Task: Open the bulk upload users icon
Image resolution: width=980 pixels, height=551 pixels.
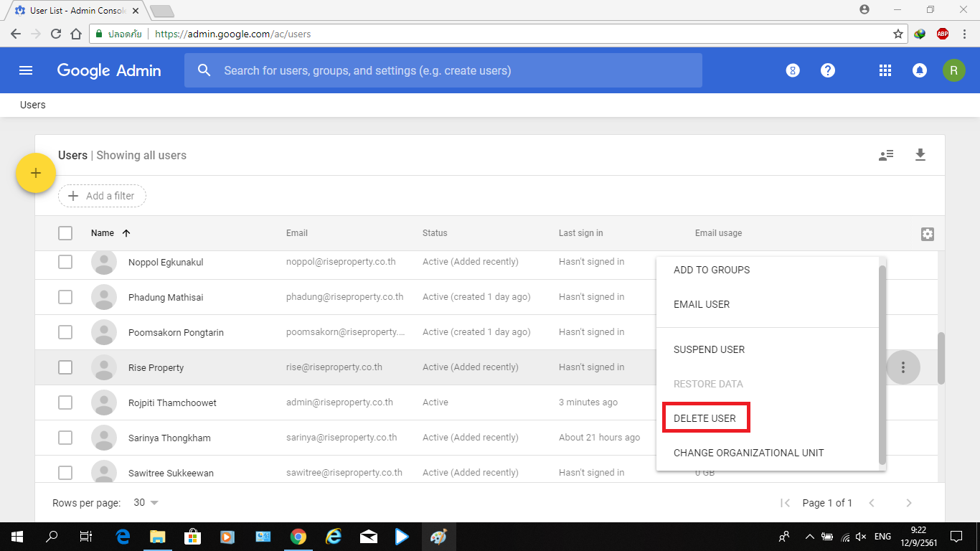Action: [886, 155]
